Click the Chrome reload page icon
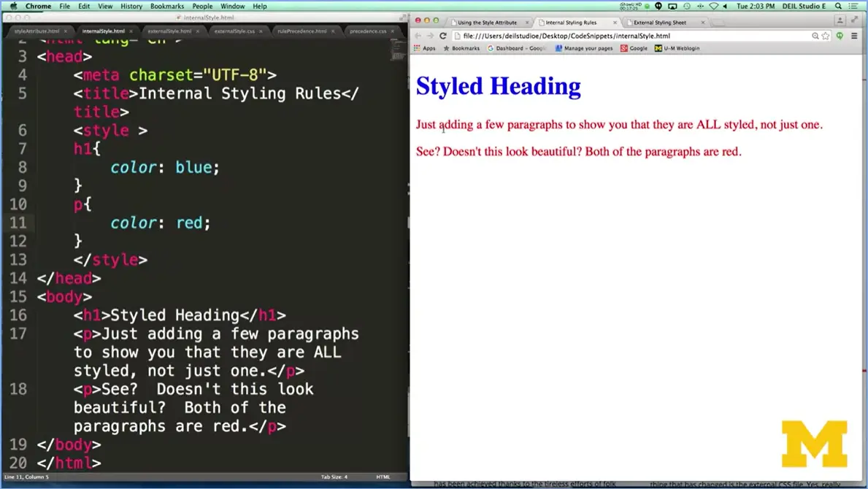Screen dimensions: 868x489 coord(442,36)
